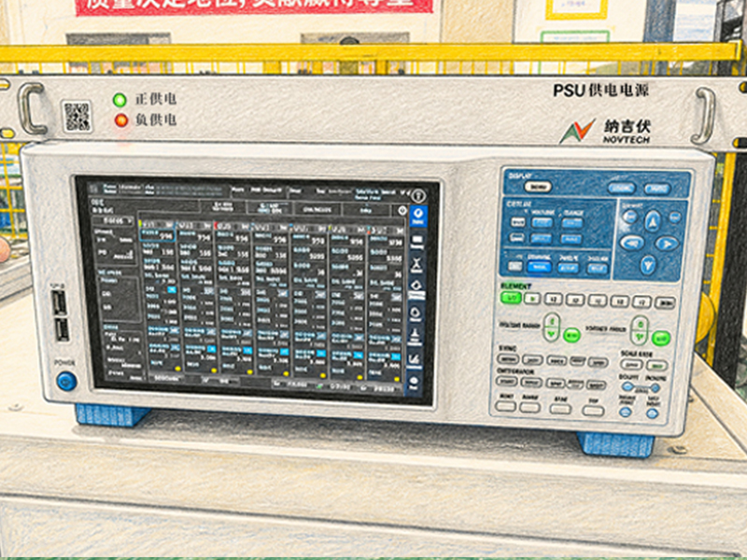Expand the second element column header
The image size is (747, 560).
(195, 224)
